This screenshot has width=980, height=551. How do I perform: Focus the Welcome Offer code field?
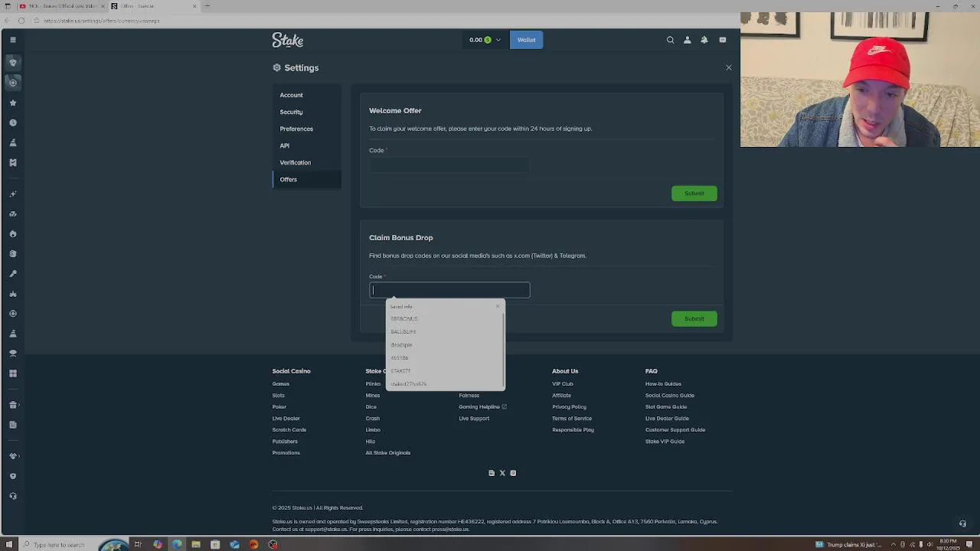click(449, 164)
